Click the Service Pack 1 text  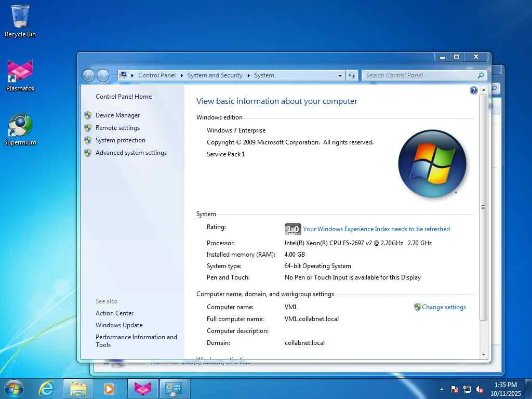click(x=225, y=154)
